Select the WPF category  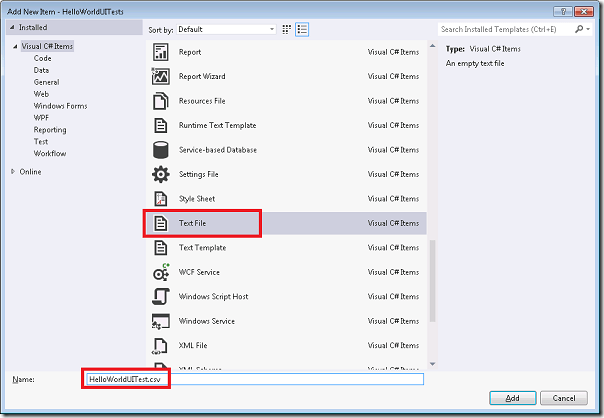click(x=41, y=118)
